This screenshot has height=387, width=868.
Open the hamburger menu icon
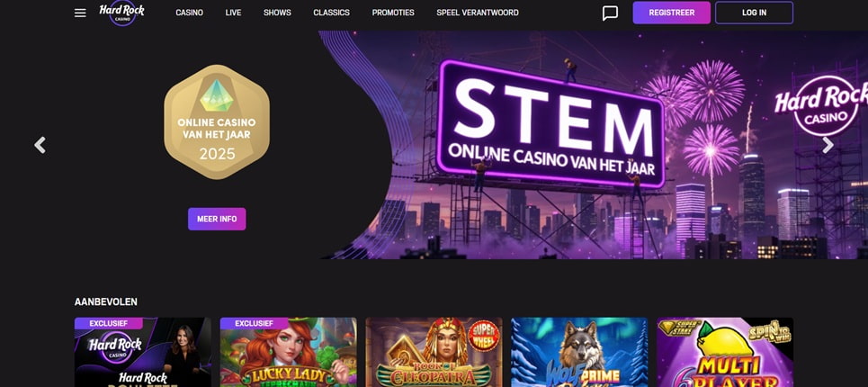click(80, 13)
